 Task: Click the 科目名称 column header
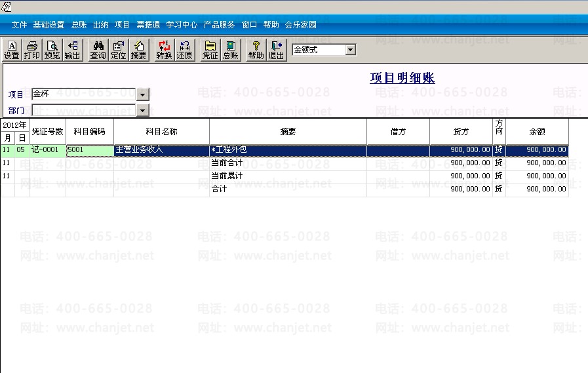[162, 132]
